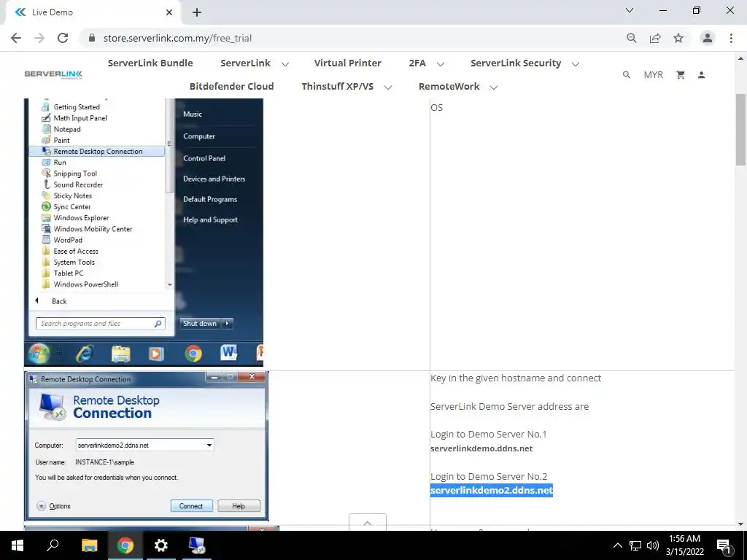Open Windows taskbar search
The width and height of the screenshot is (747, 560).
pyautogui.click(x=53, y=545)
